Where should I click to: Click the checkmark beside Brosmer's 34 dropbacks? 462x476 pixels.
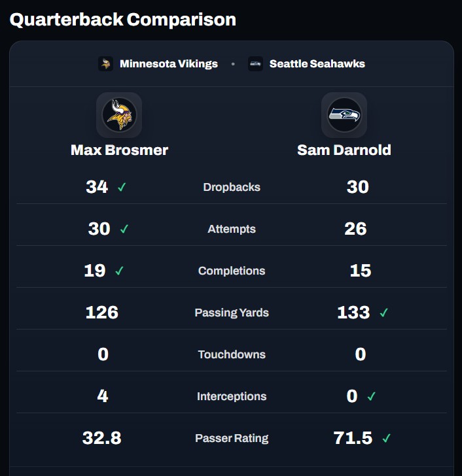coord(122,187)
